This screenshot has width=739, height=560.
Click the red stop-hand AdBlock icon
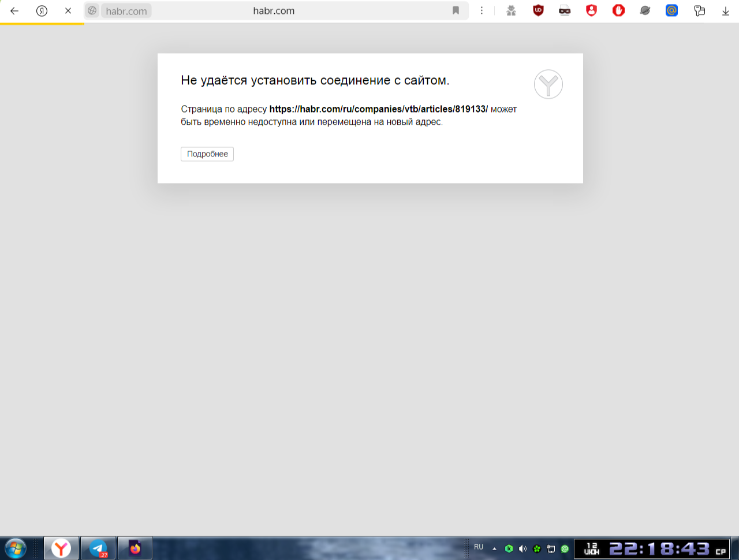point(618,10)
